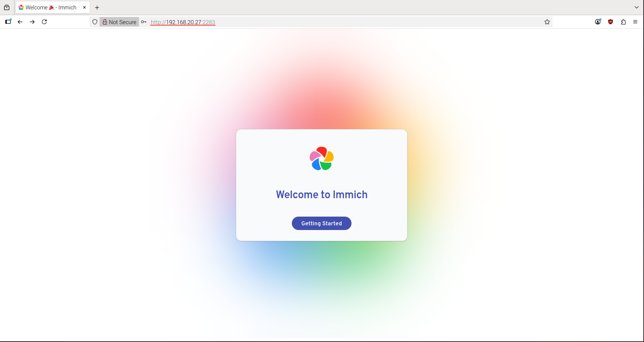Open the hamburger application menu
The width and height of the screenshot is (644, 342).
pos(635,22)
